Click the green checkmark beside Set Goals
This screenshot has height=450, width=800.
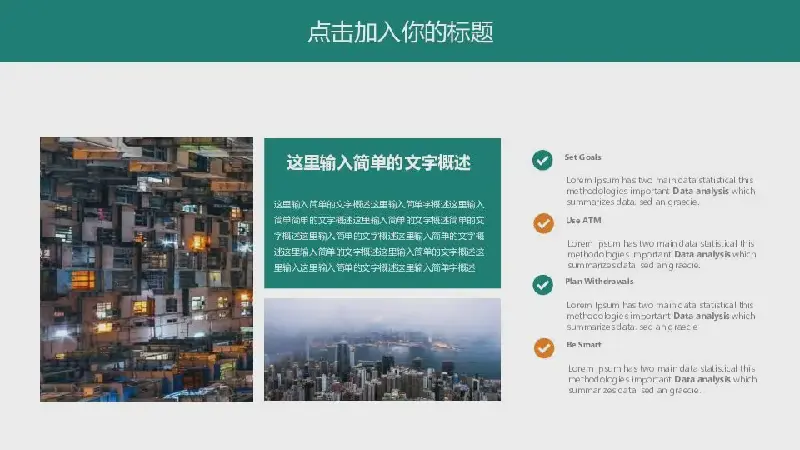click(542, 160)
